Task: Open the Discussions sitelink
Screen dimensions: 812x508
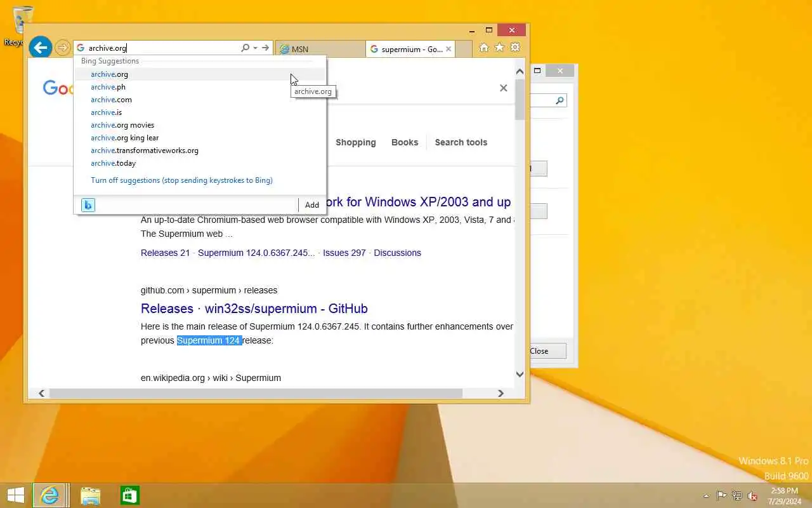Action: pos(397,253)
